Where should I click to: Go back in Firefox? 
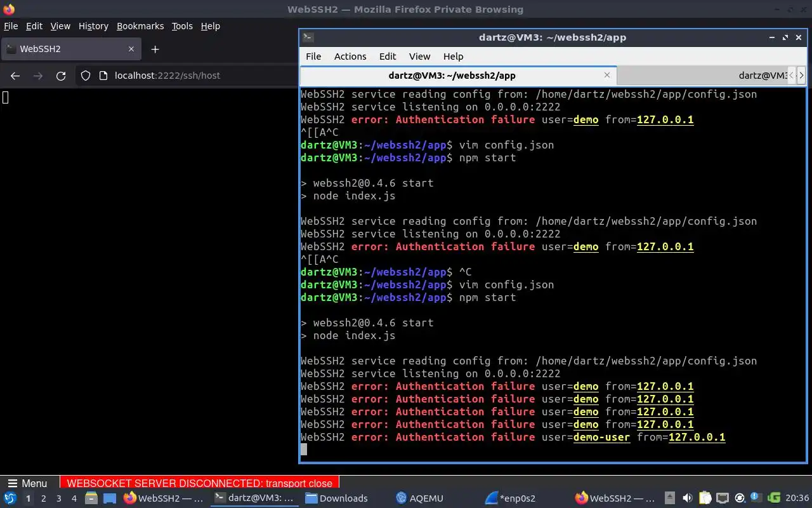pos(15,76)
